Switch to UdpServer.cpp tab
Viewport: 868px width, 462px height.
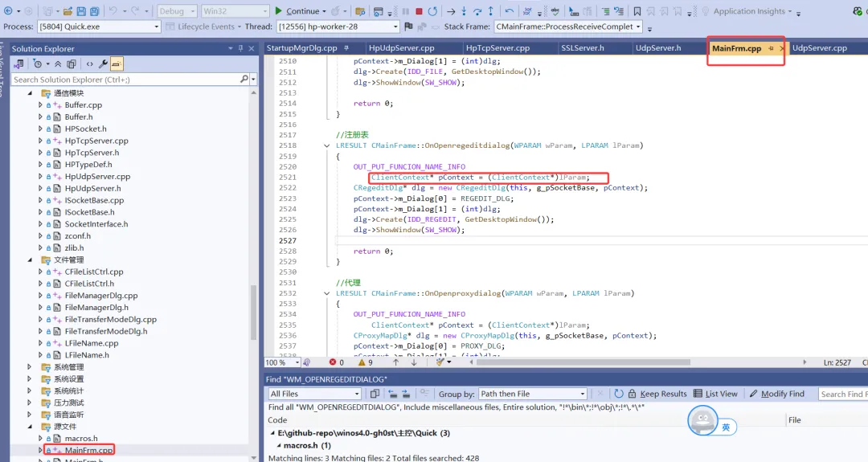[819, 47]
